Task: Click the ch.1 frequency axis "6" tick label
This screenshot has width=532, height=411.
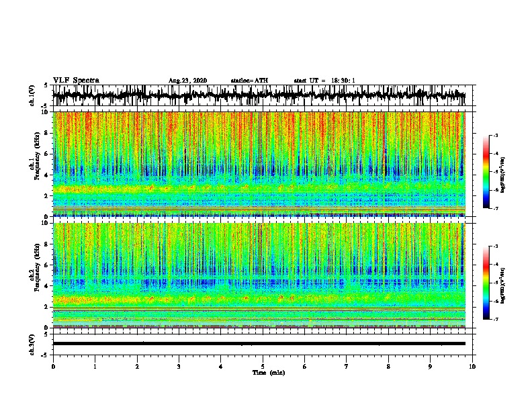Action: click(x=47, y=154)
